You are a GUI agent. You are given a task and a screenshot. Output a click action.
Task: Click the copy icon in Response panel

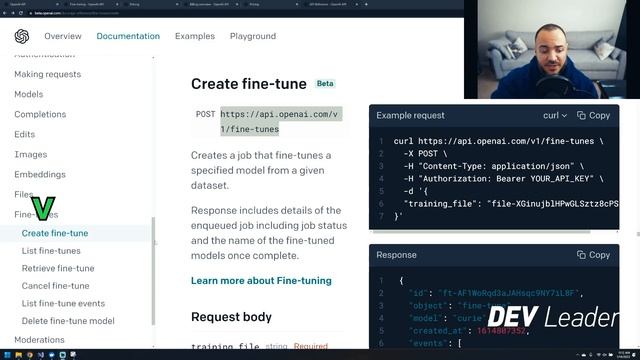[581, 255]
